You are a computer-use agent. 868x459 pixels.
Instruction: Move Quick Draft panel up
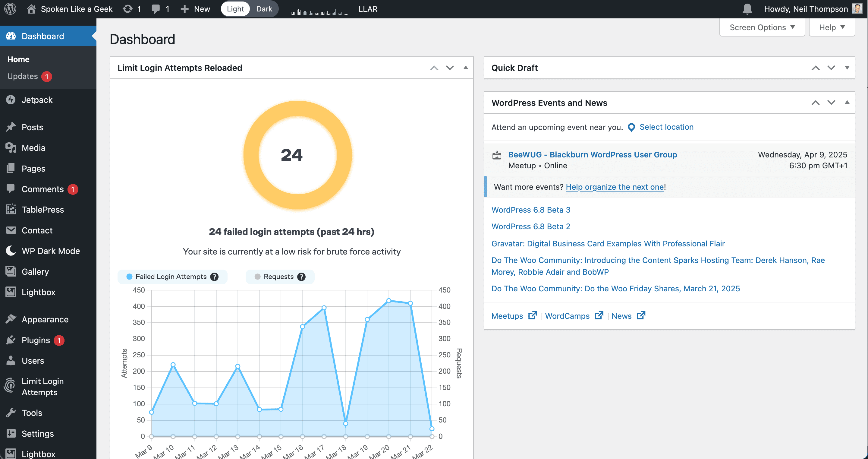pyautogui.click(x=816, y=68)
